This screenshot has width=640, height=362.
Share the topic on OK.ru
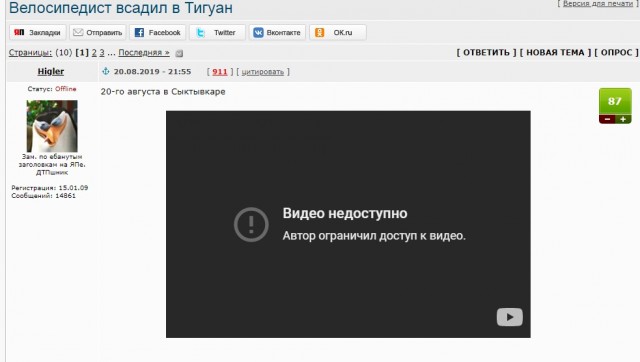(338, 32)
